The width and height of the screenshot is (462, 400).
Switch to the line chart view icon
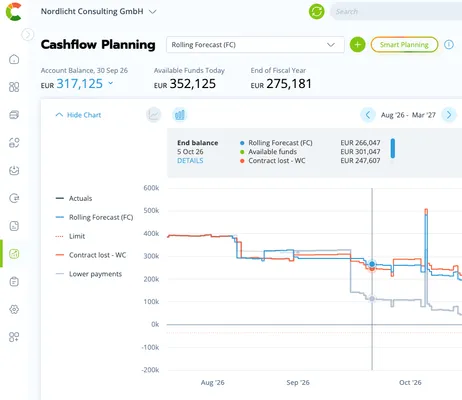[x=154, y=115]
